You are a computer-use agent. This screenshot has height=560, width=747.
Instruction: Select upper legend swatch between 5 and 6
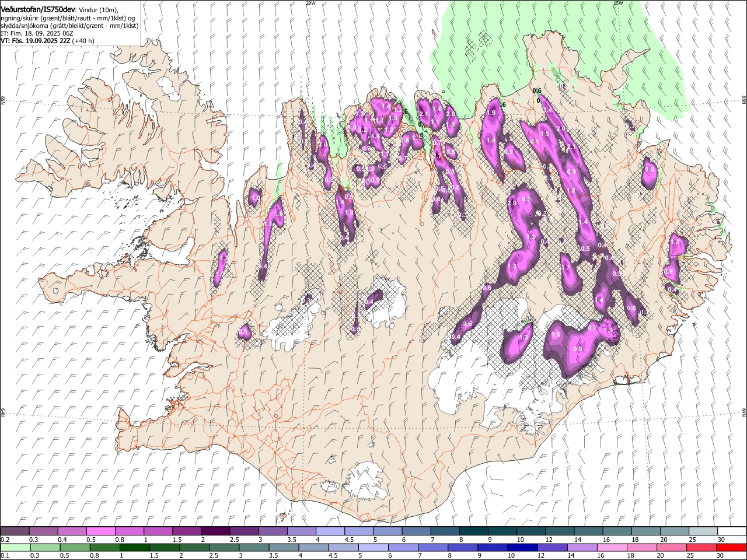tap(388, 531)
